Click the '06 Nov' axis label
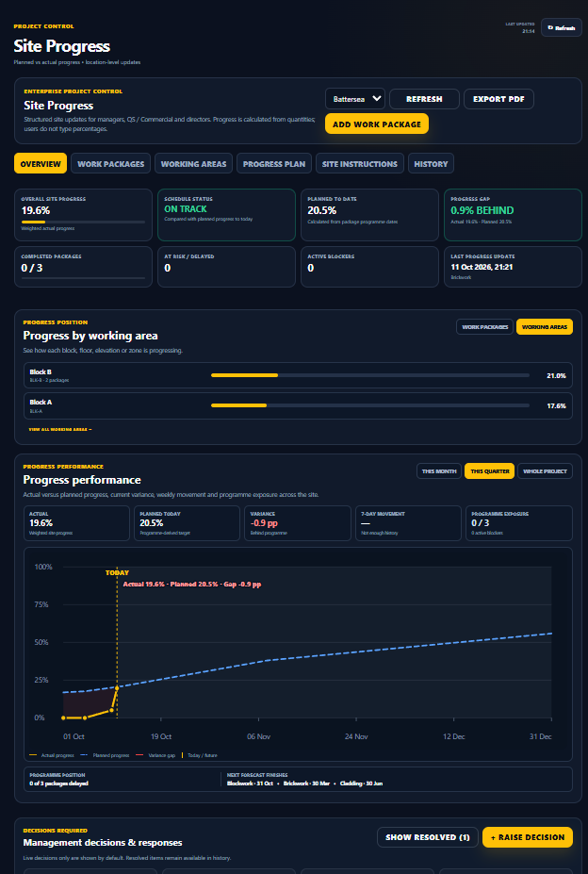Screen dimensions: 588x874 point(258,736)
